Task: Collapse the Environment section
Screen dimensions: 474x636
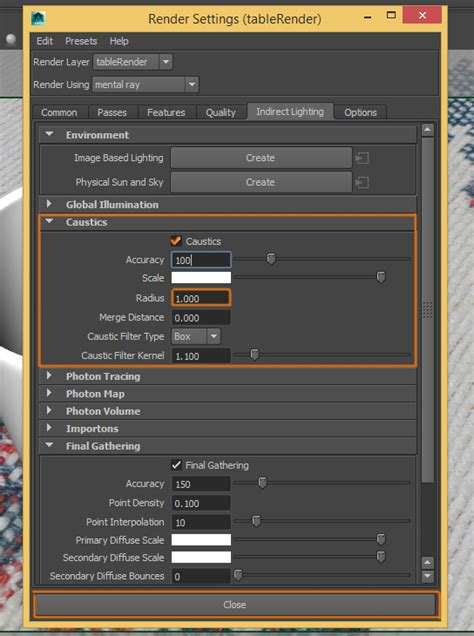Action: pos(49,134)
